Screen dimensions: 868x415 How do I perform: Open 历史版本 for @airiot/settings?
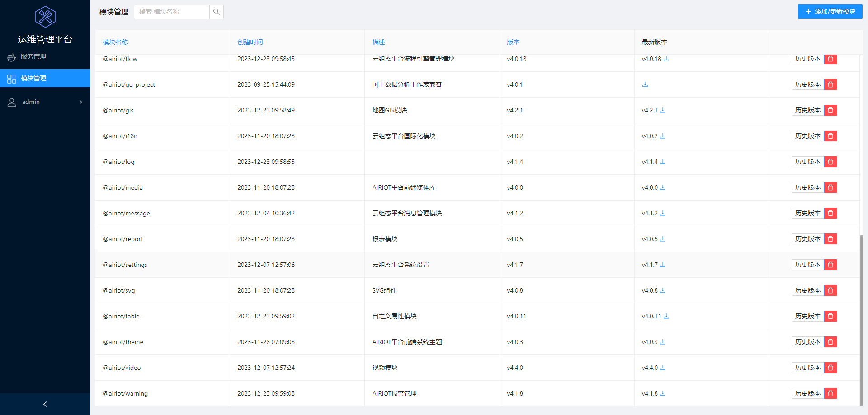807,265
